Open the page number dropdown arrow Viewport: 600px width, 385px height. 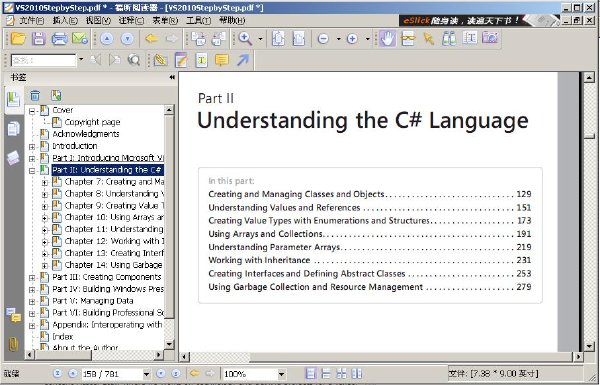(x=147, y=374)
